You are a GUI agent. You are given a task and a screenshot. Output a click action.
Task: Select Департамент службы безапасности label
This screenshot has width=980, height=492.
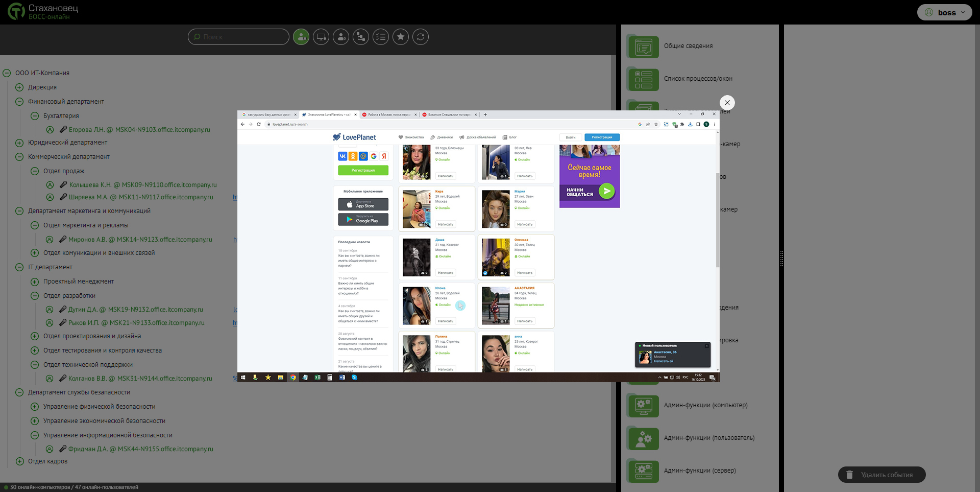click(x=79, y=392)
